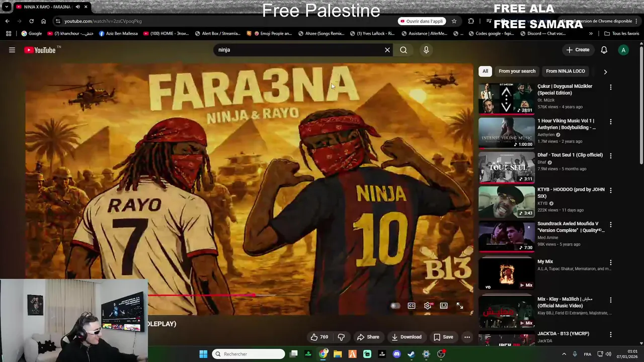644x362 pixels.
Task: Open options menu for 1 Hour Viking Music
Action: (611, 122)
